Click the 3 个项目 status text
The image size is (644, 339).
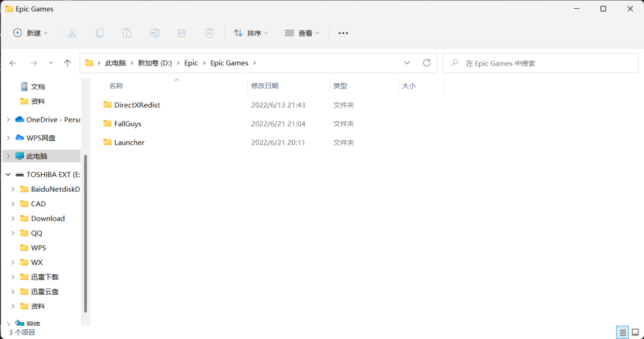22,332
